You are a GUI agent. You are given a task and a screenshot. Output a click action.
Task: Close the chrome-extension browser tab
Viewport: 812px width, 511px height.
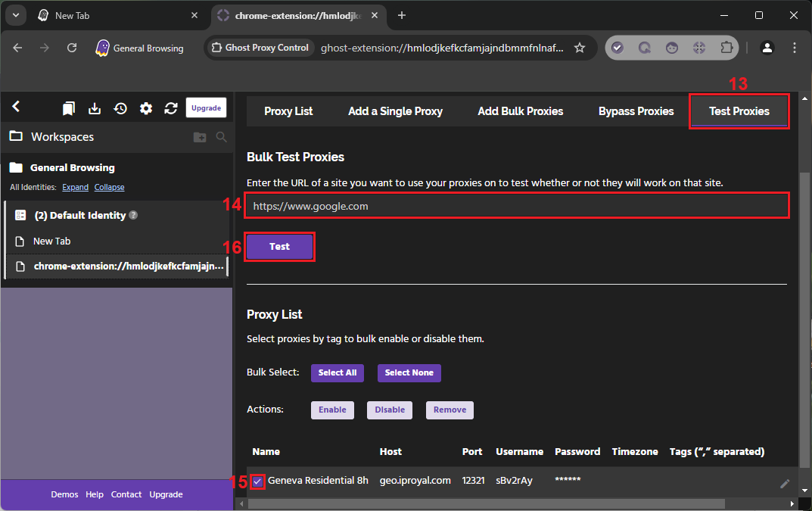[x=375, y=16]
